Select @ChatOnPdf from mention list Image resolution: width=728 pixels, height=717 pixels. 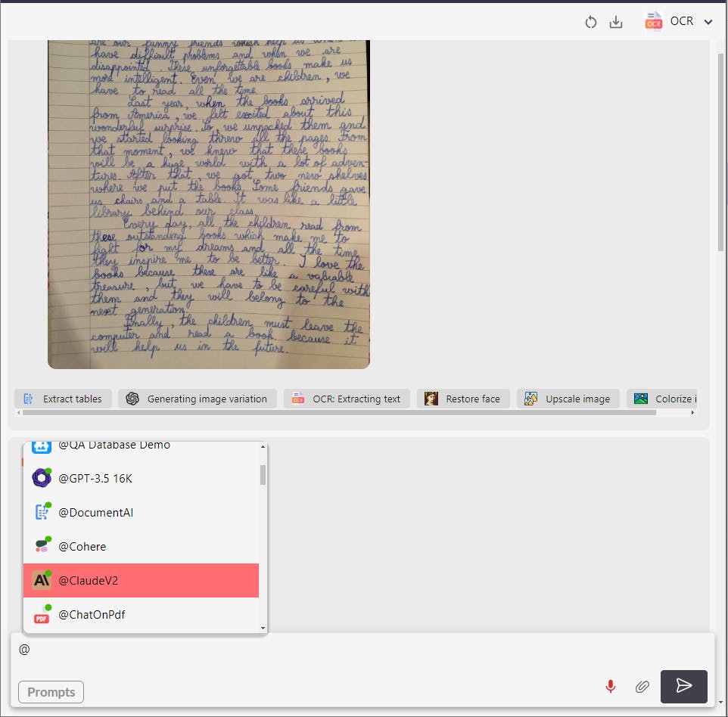tap(142, 614)
